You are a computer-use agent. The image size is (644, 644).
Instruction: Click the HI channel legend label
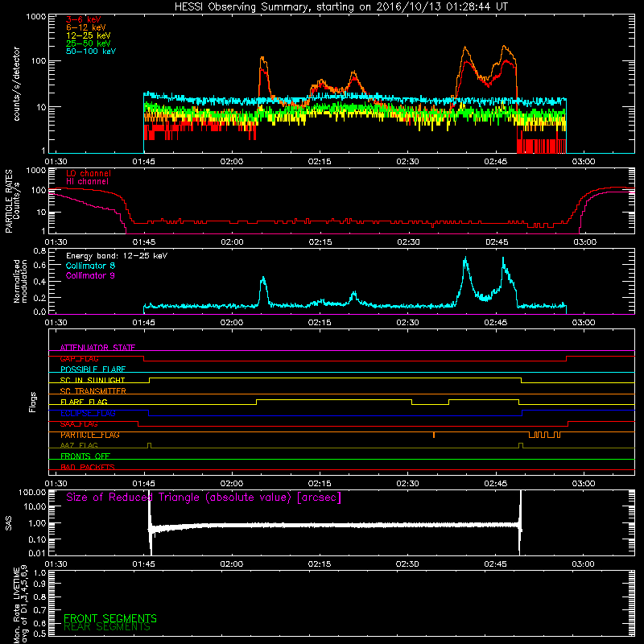pyautogui.click(x=87, y=182)
